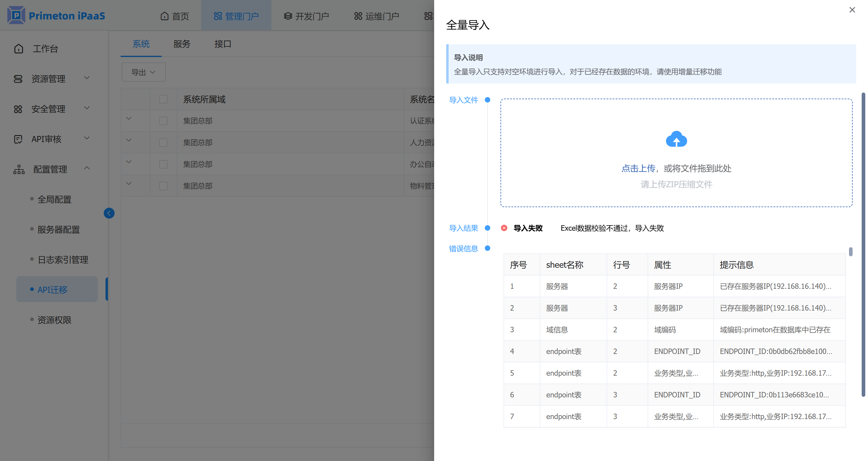Viewport: 868px width, 461px height.
Task: Click the 资源管理 server icon
Action: tap(18, 79)
